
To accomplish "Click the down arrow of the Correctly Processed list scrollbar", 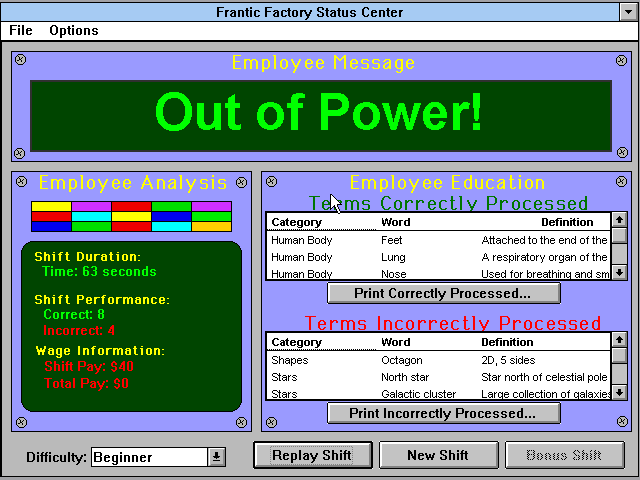I will [x=619, y=272].
